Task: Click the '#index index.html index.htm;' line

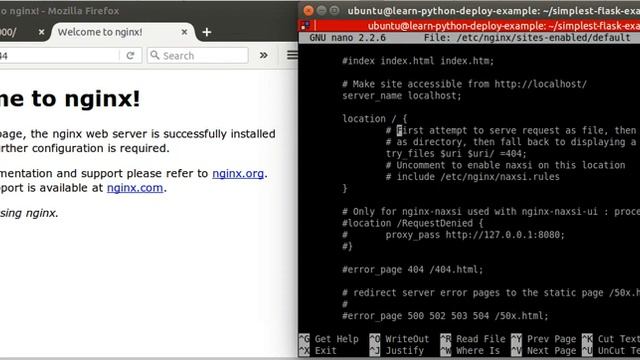Action: point(418,61)
